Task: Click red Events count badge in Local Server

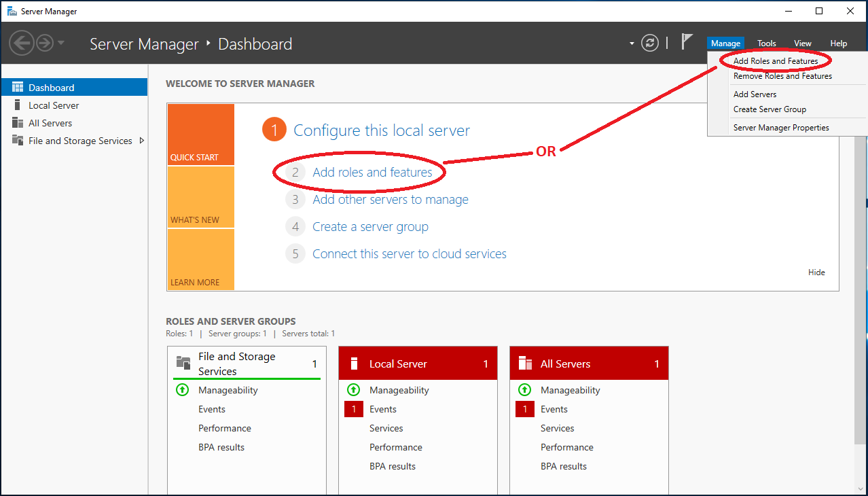Action: coord(354,409)
